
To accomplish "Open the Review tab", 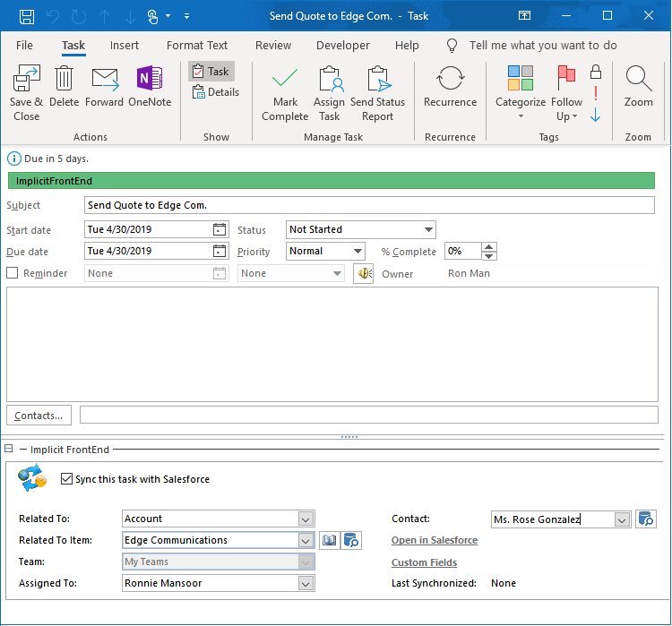I will [273, 45].
